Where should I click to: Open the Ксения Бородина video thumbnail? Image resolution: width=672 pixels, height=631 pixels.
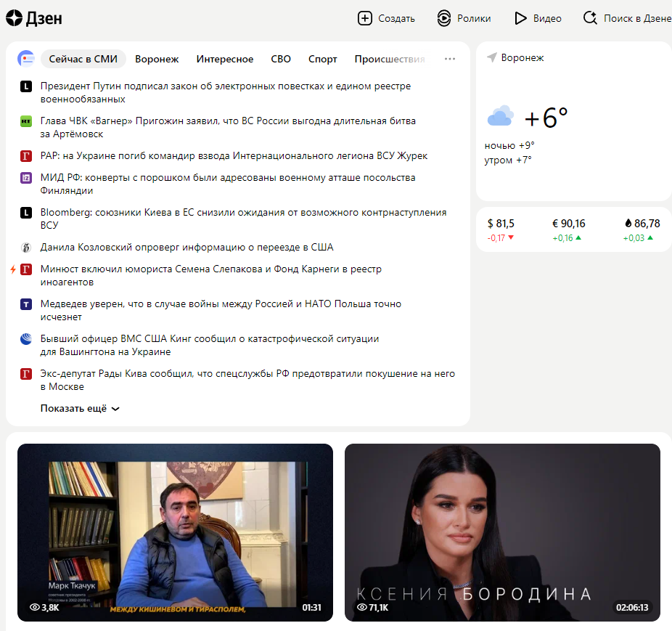(x=502, y=532)
